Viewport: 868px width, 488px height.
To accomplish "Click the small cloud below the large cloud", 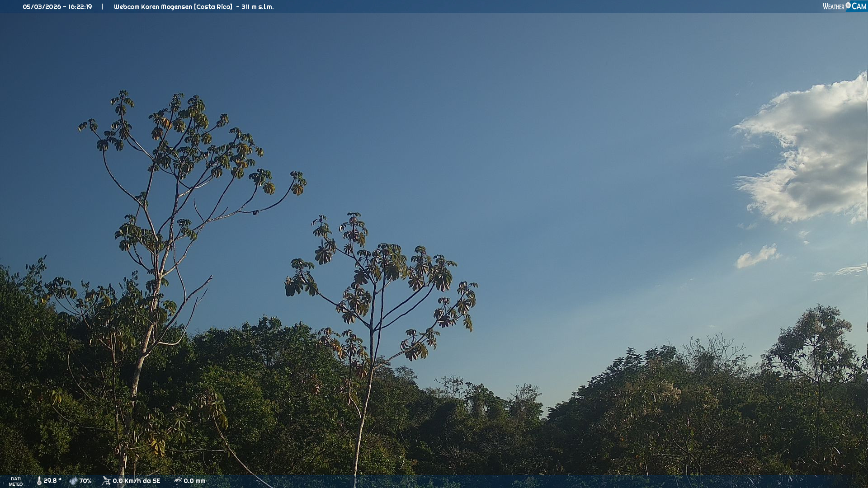I will coord(756,257).
